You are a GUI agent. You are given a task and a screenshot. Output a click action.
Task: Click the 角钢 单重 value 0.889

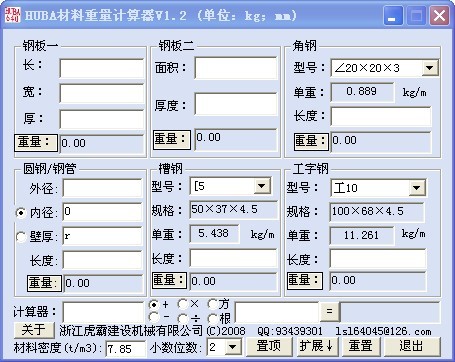point(362,92)
